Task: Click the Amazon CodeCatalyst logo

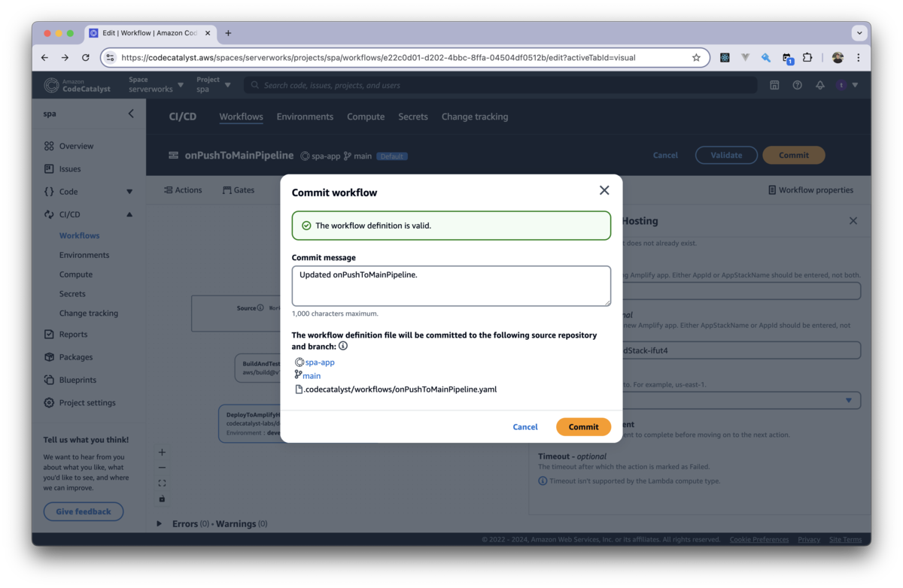Action: pyautogui.click(x=78, y=85)
